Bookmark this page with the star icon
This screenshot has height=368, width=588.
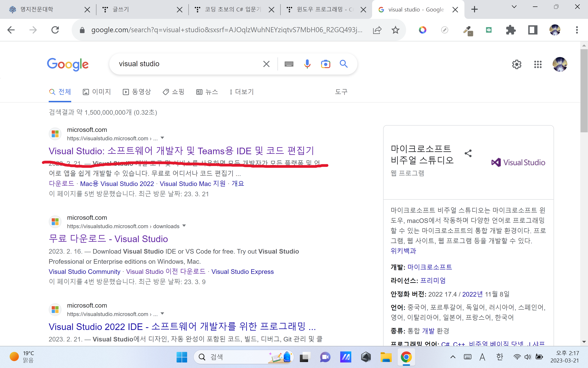396,30
